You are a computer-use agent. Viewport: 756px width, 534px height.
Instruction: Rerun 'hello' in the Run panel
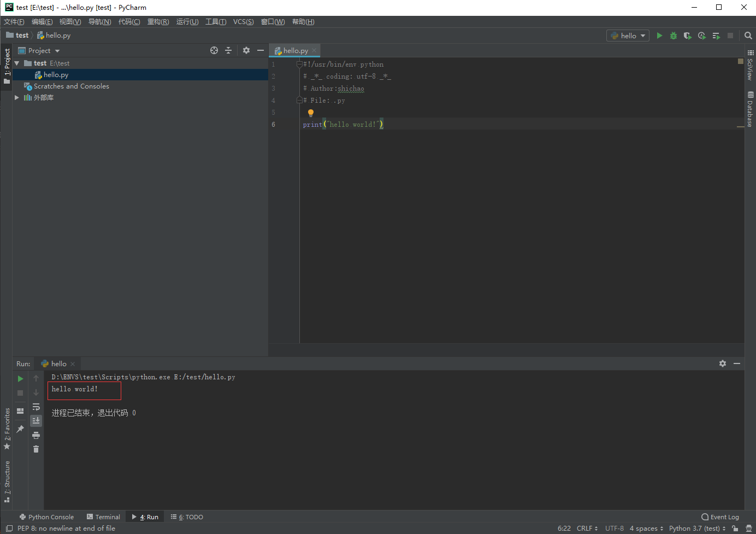click(x=20, y=378)
